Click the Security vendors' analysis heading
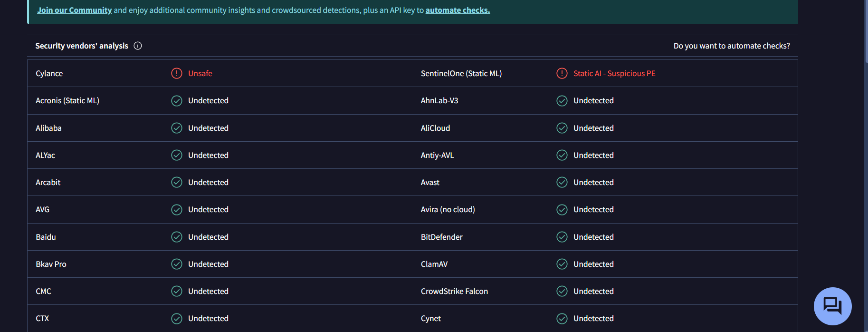This screenshot has height=332, width=868. click(82, 46)
